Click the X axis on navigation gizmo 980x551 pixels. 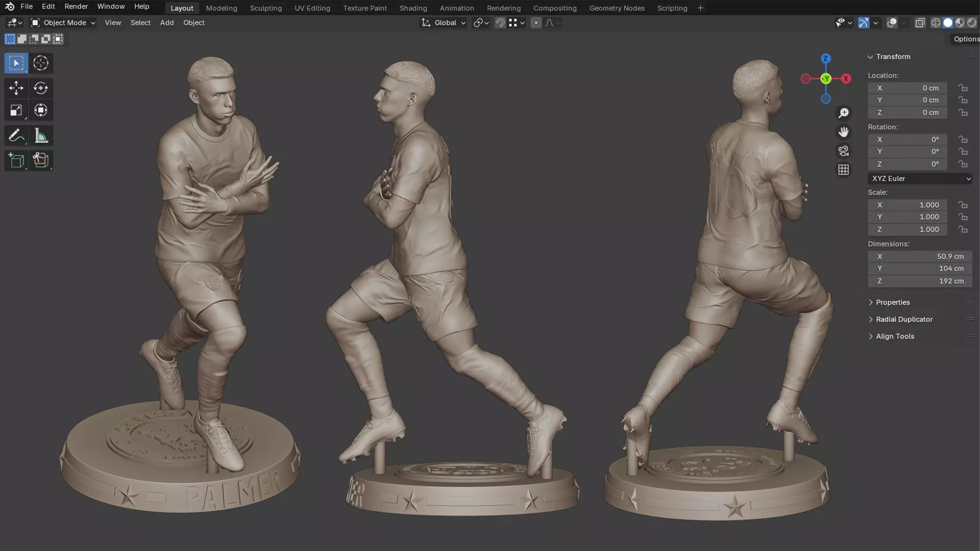pyautogui.click(x=846, y=79)
